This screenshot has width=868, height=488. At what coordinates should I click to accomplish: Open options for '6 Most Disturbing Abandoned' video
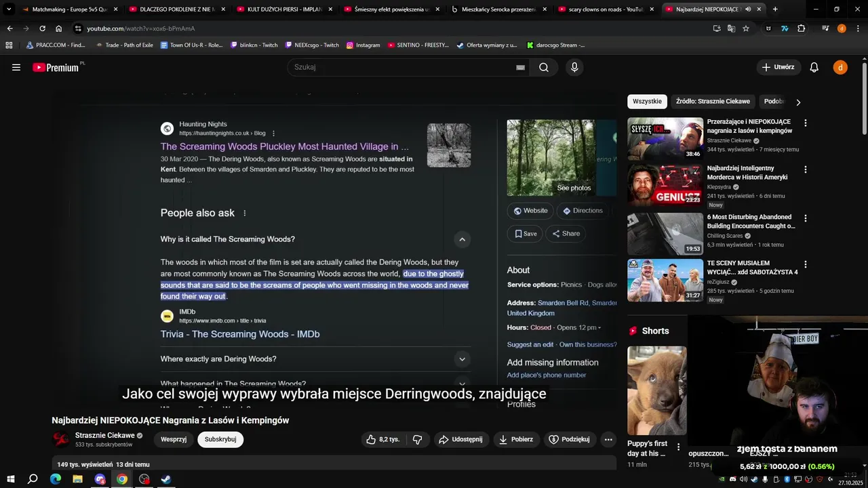[806, 218]
